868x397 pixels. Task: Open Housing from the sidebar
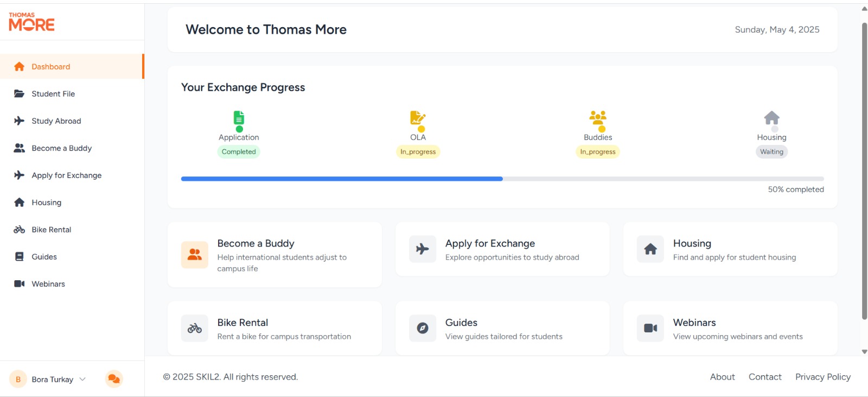click(x=72, y=202)
